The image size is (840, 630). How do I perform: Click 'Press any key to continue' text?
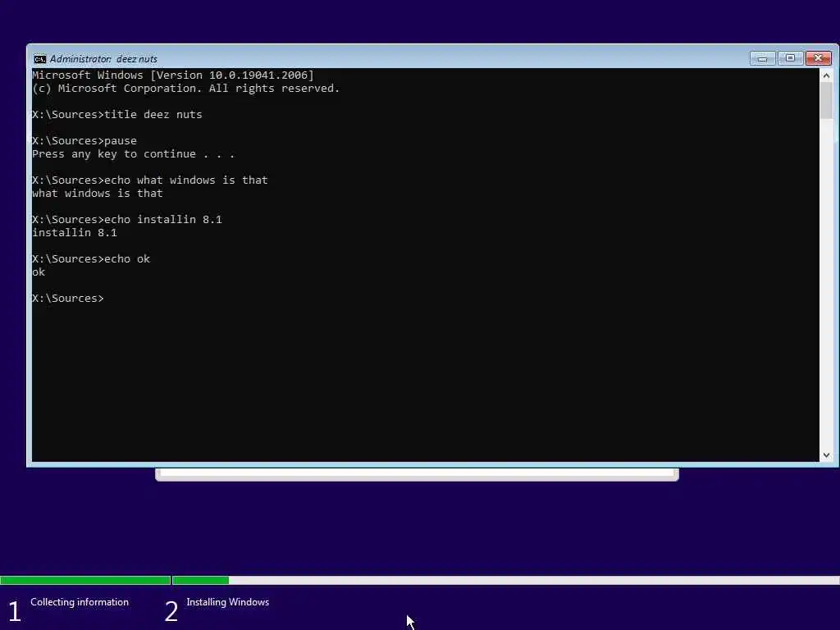tap(133, 153)
